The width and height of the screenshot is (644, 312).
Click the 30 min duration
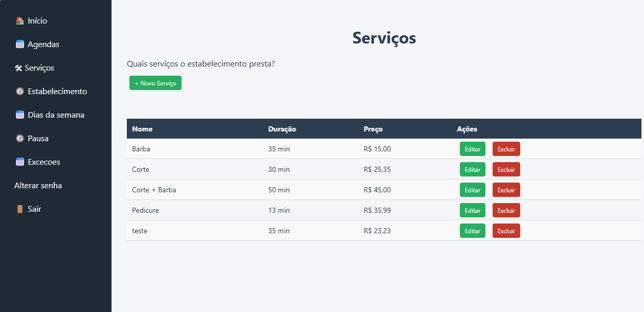(279, 169)
